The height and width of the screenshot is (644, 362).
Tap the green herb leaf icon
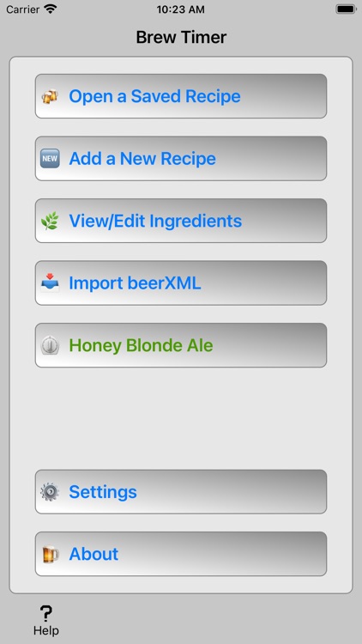click(x=50, y=221)
